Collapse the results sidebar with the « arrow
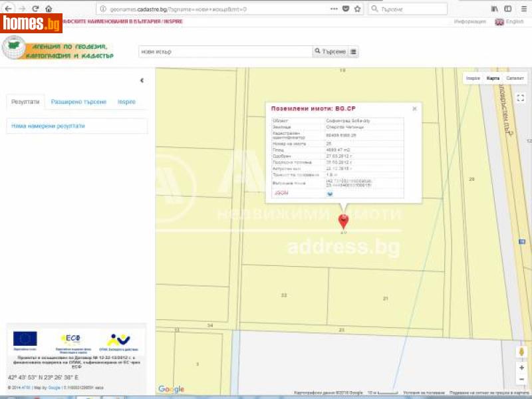Screen dimensions: 532x399 pos(141,80)
